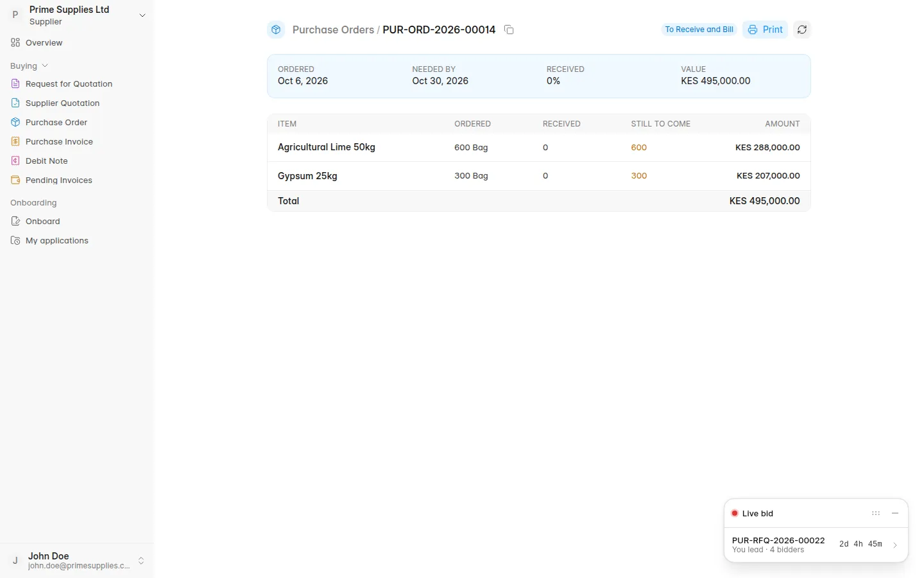Click PUR-ORD-2026-00014 title text
Screen dimensions: 924x578
(439, 30)
